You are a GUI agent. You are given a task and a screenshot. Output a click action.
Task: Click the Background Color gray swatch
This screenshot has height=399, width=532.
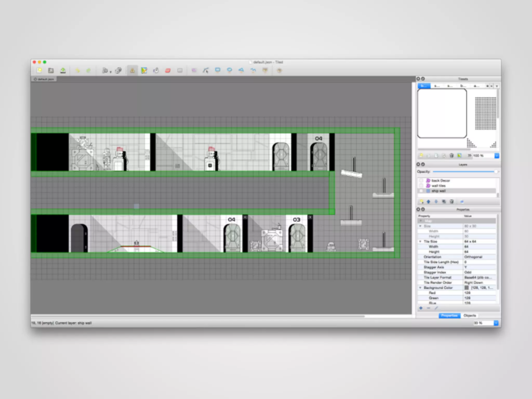[x=467, y=288]
